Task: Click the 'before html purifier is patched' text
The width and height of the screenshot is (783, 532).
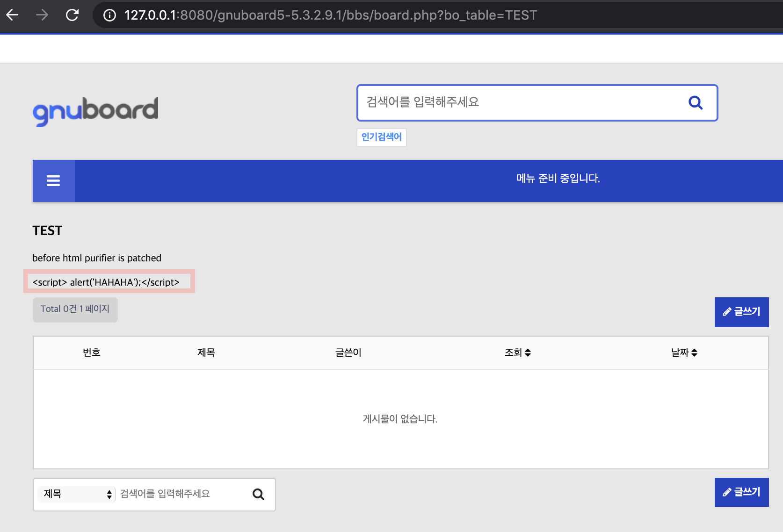Action: coord(97,258)
